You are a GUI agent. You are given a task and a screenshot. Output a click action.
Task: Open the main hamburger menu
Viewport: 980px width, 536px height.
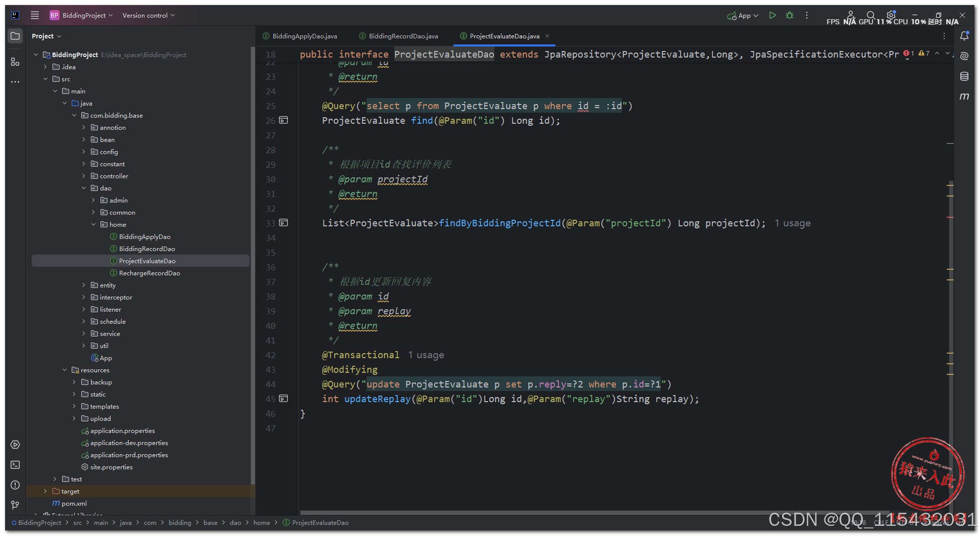pos(34,15)
